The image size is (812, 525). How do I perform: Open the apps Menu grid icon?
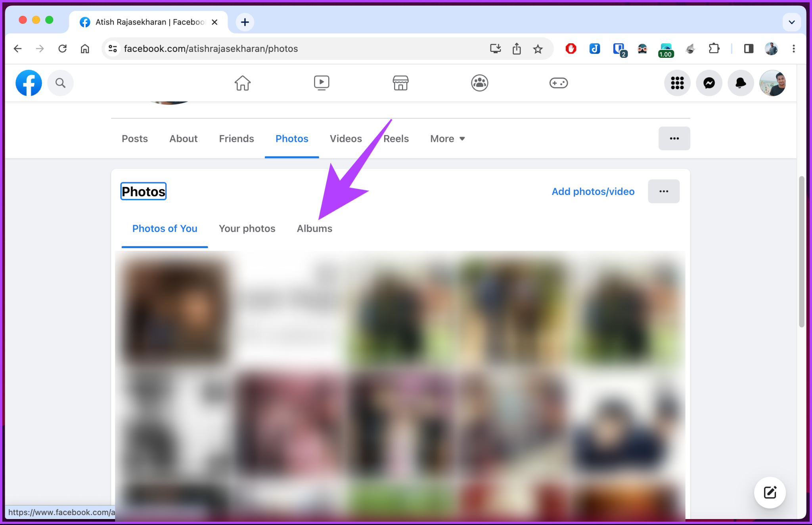(677, 83)
